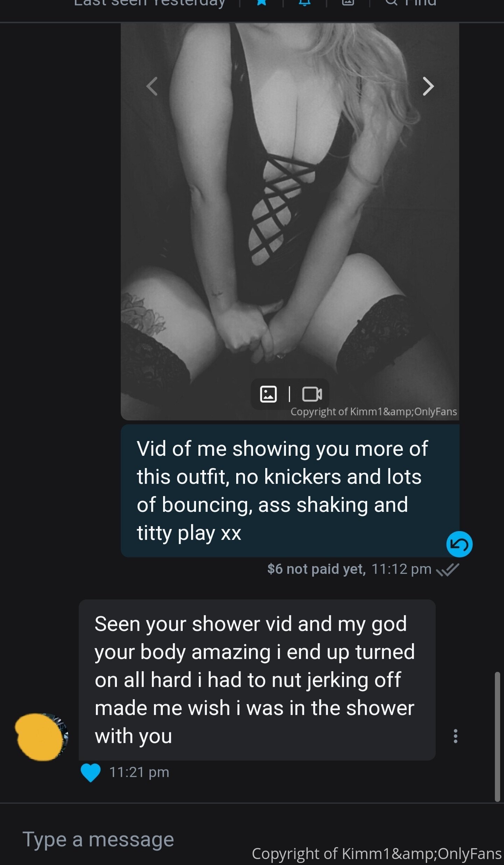Toggle the blue heart like icon
Viewport: 504px width, 865px height.
[x=91, y=773]
